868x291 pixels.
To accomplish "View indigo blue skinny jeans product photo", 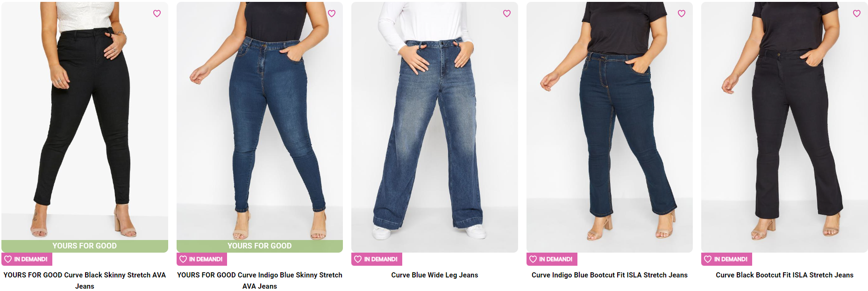I will pyautogui.click(x=260, y=122).
